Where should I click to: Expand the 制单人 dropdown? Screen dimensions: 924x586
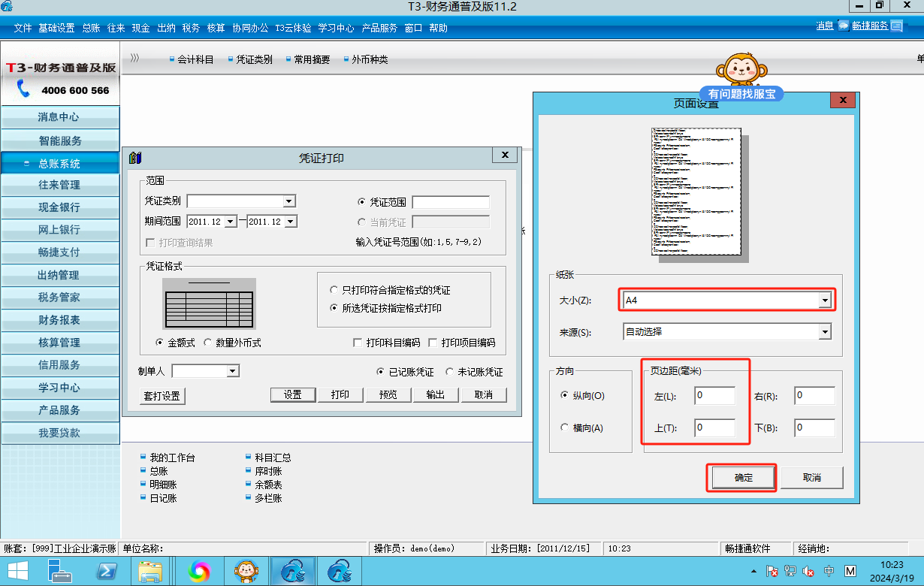(233, 371)
